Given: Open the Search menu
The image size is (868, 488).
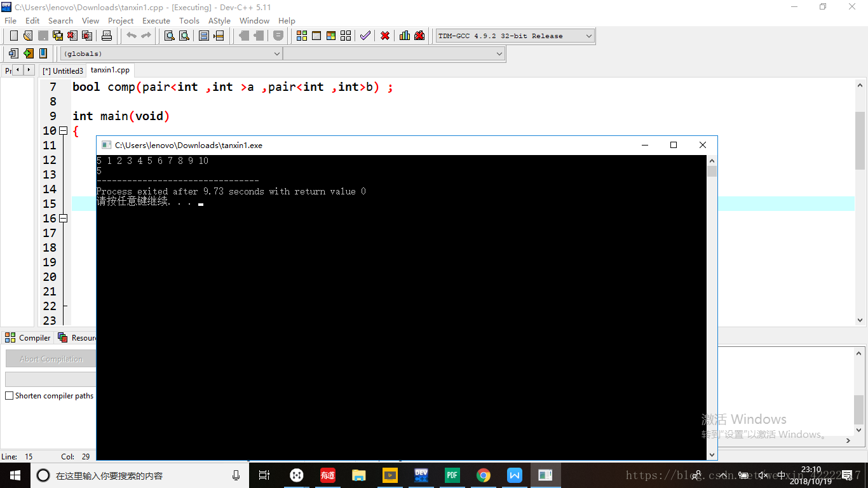Looking at the screenshot, I should (x=60, y=20).
